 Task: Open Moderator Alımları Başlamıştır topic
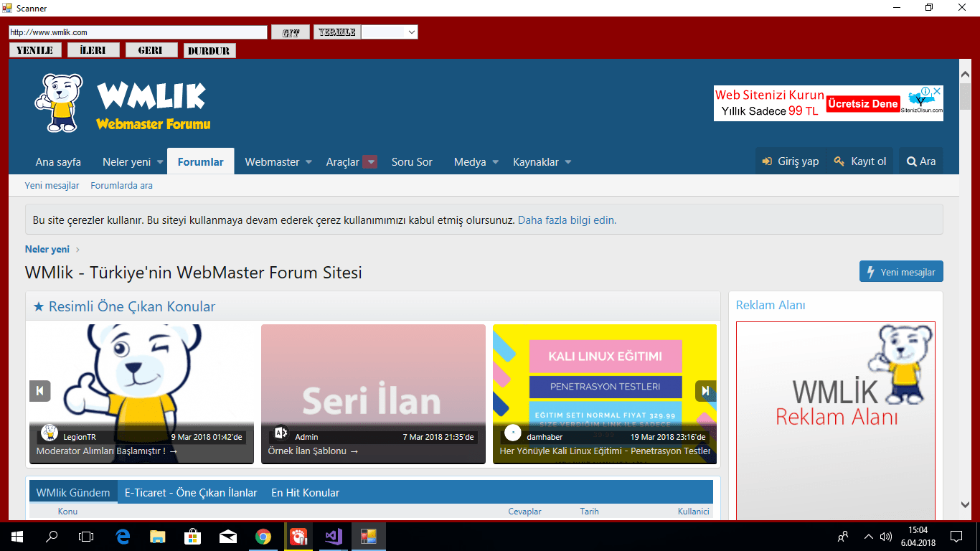[107, 451]
